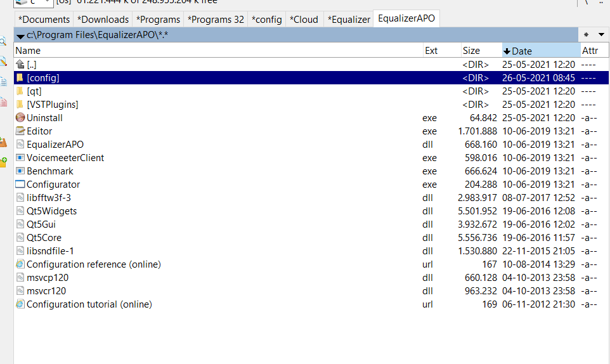Screen dimensions: 610x364
Task: Select the Configurator file name
Action: point(53,185)
